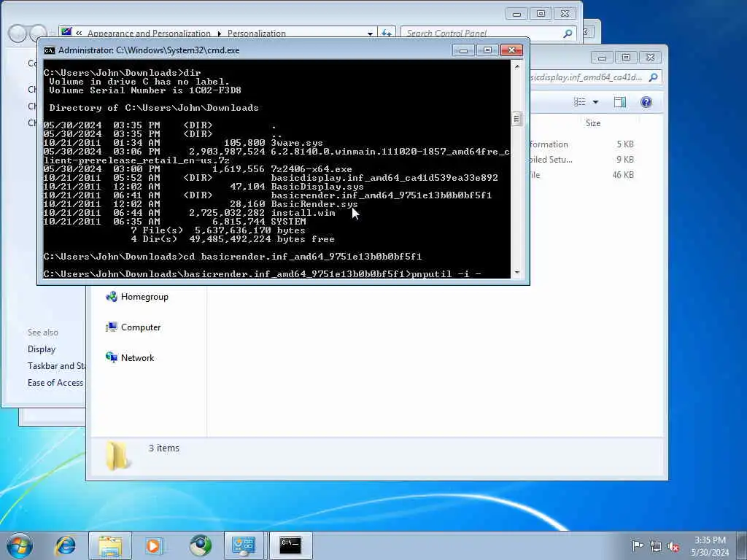747x560 pixels.
Task: Open Taskbar and Start Menu link
Action: coord(56,366)
